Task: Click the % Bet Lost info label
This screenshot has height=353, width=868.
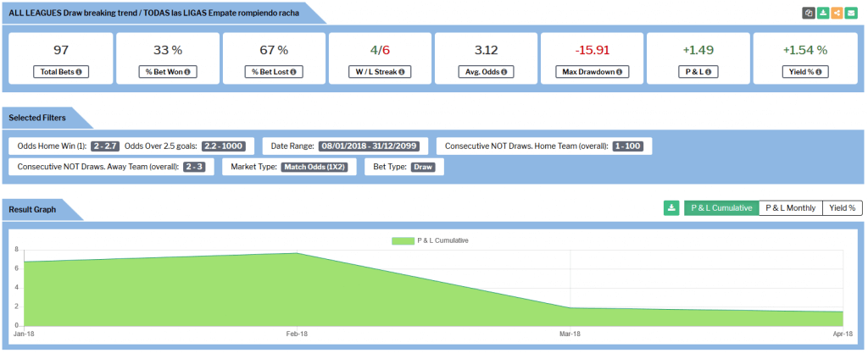Action: pyautogui.click(x=274, y=72)
